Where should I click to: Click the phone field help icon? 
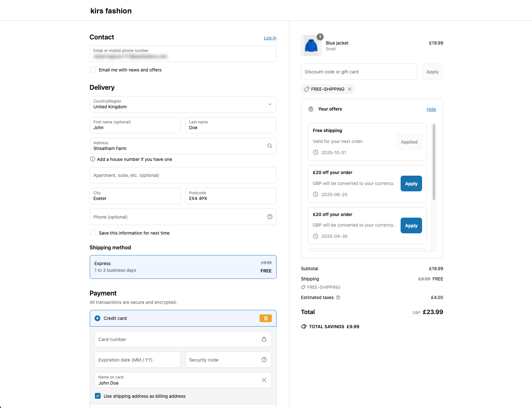tap(270, 217)
